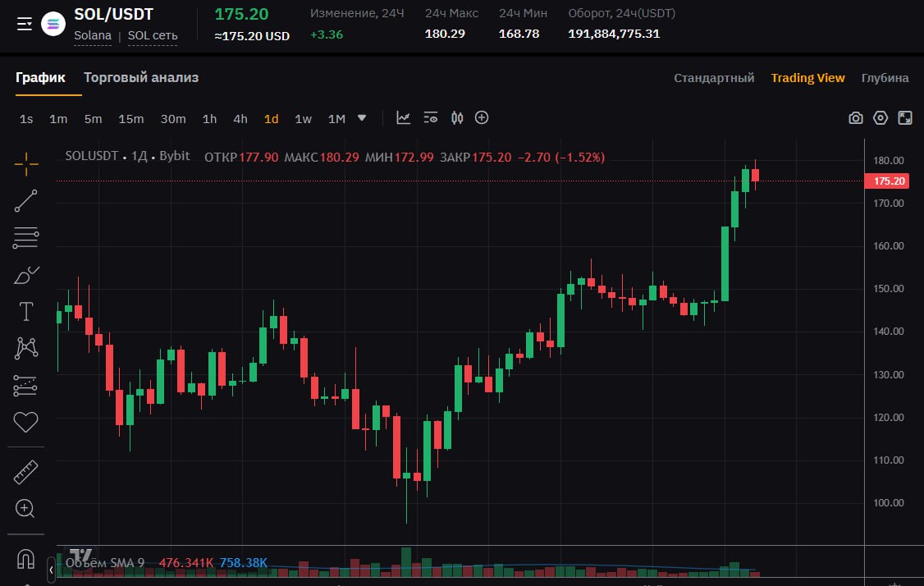
Task: Open the indicators icon in toolbar
Action: (403, 118)
